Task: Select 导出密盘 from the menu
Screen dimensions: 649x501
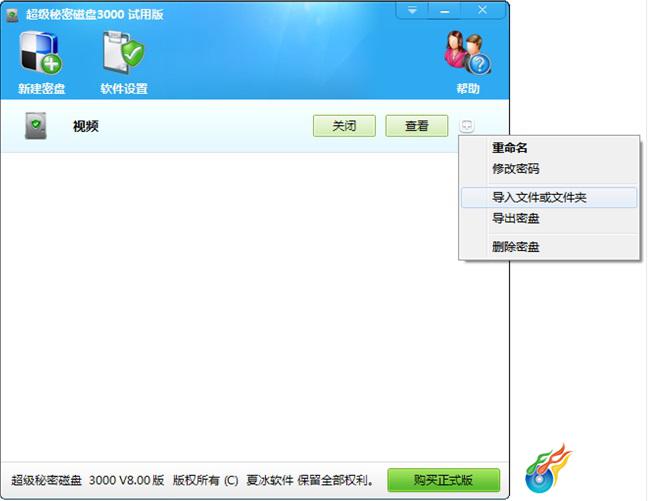Action: pyautogui.click(x=549, y=218)
